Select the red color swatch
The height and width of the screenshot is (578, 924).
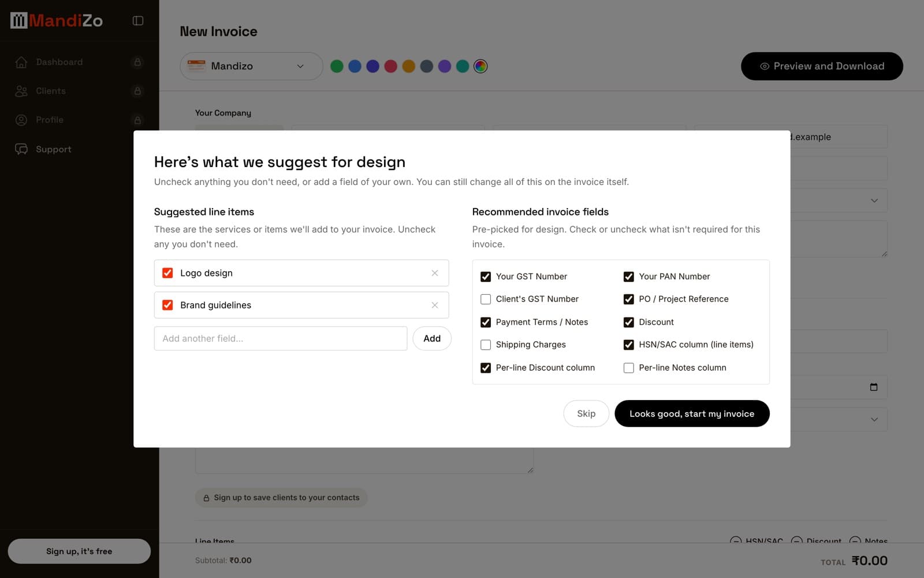point(391,66)
